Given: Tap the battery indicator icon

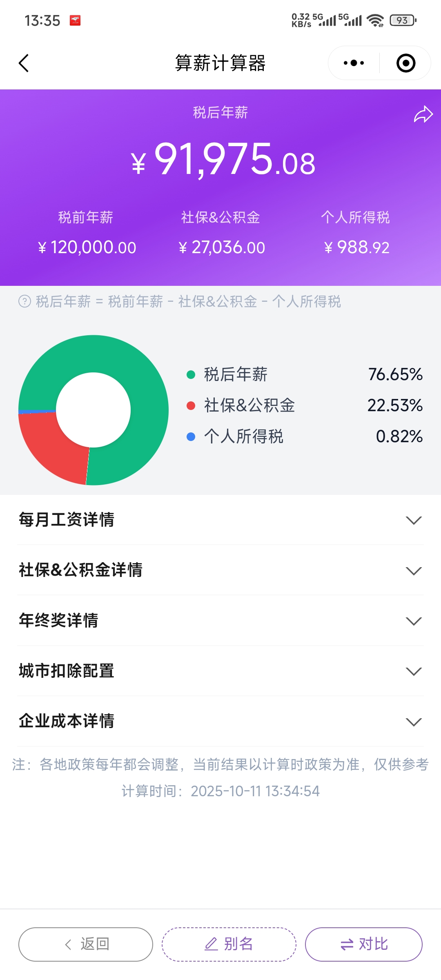Looking at the screenshot, I should coord(403,20).
